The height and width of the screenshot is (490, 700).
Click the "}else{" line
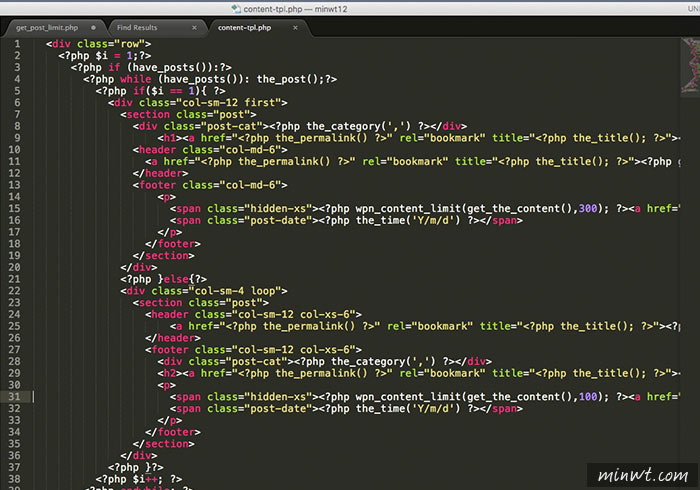[163, 279]
